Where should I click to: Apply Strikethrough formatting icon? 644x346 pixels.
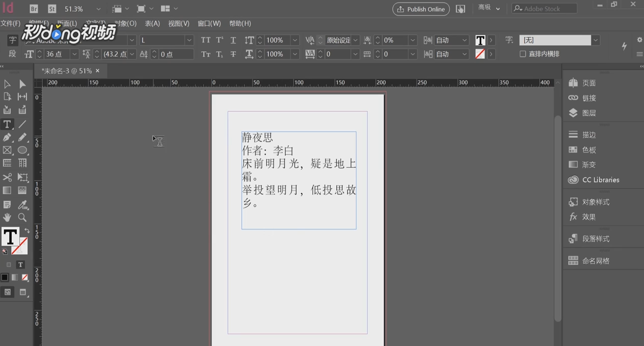tap(233, 54)
